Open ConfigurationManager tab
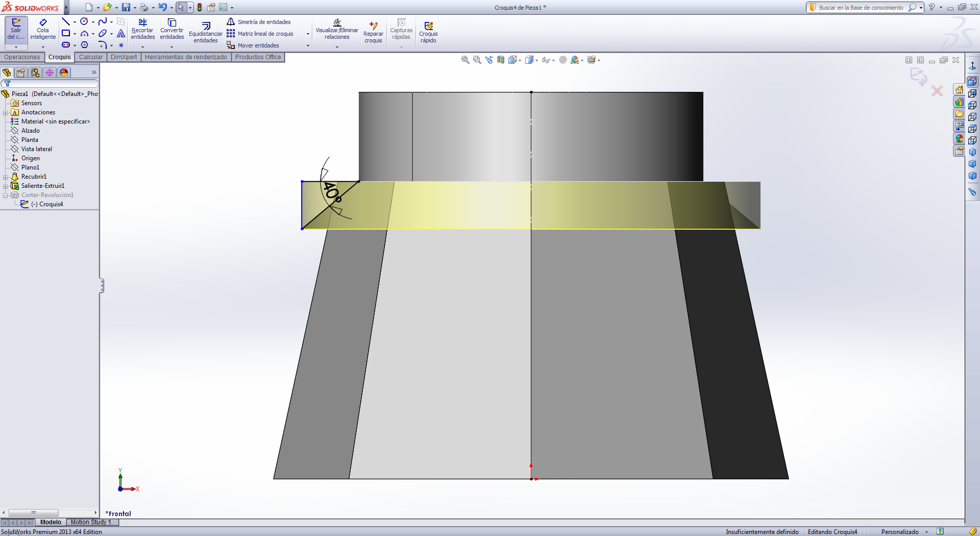980x536 pixels. [35, 72]
